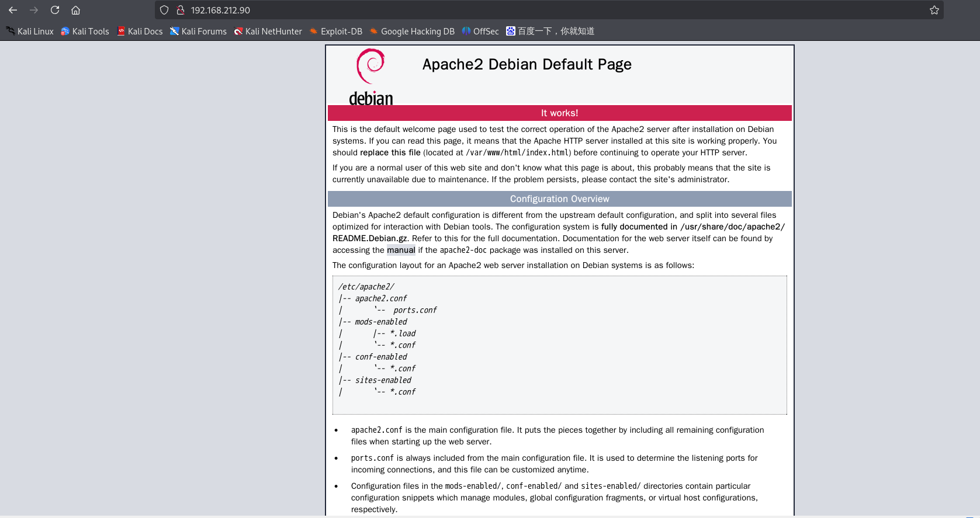Click 'sites-enabled' in the config tree
Image resolution: width=980 pixels, height=518 pixels.
(x=383, y=380)
